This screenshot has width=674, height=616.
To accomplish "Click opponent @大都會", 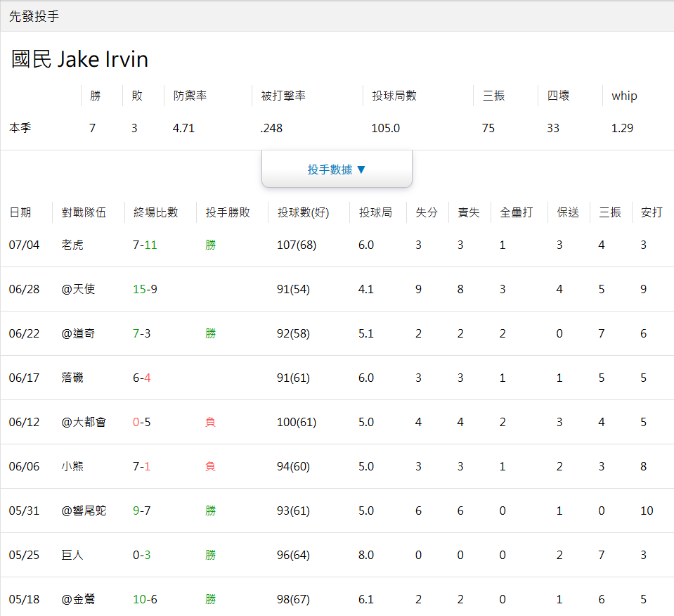I will coord(84,422).
